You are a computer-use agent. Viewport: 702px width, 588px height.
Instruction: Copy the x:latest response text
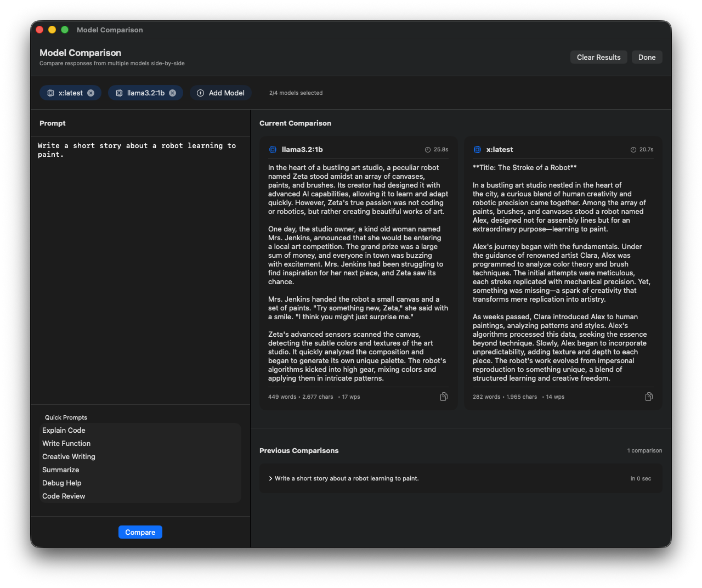coord(649,397)
